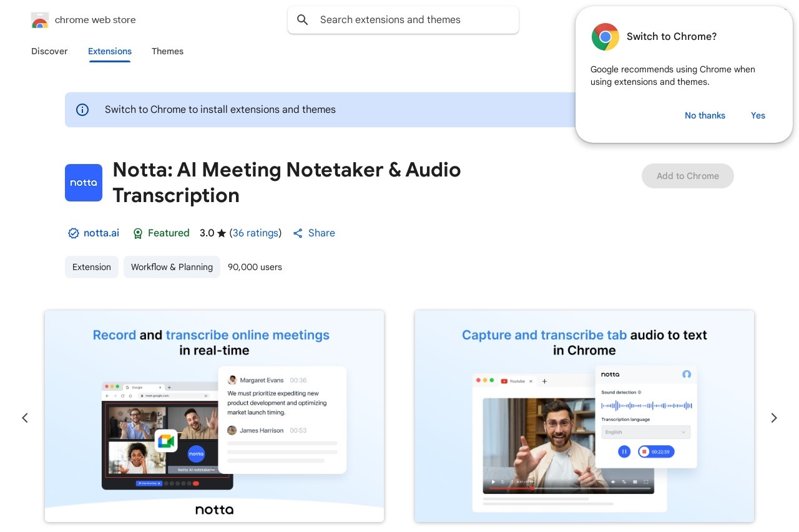799x532 pixels.
Task: Click the 3.0 rating value
Action: [x=207, y=233]
